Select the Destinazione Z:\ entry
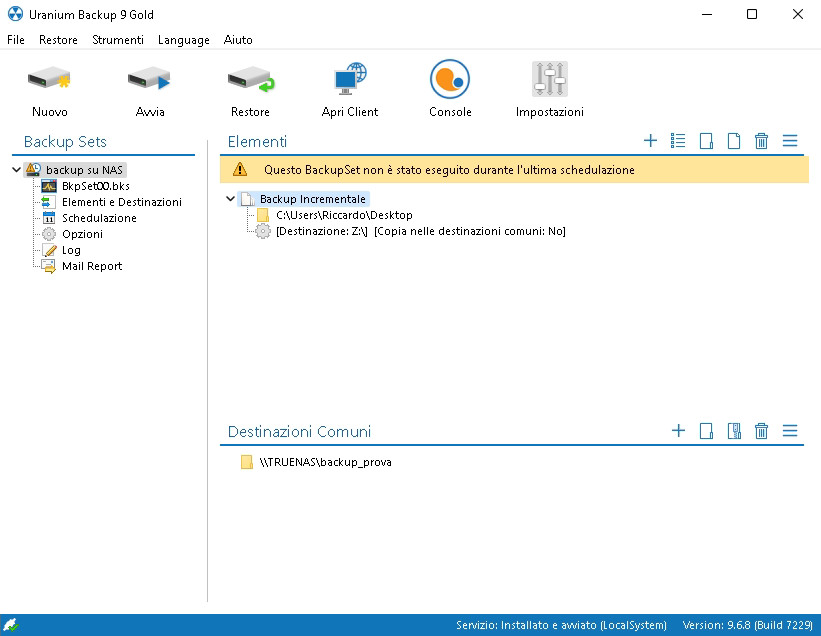The width and height of the screenshot is (821, 636). click(x=420, y=231)
